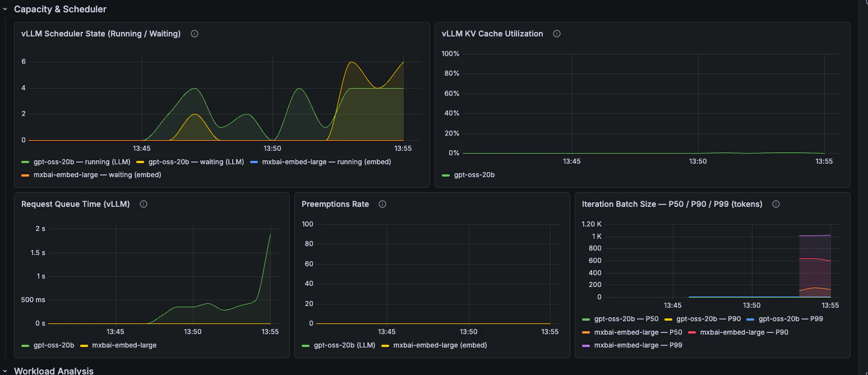868x375 pixels.
Task: Click the 500 ms axis label
Action: pyautogui.click(x=33, y=300)
